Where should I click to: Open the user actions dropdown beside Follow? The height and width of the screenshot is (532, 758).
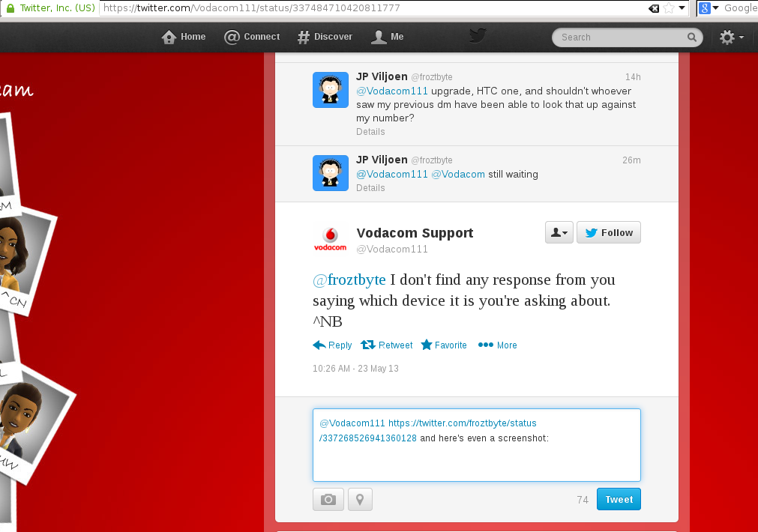pyautogui.click(x=559, y=232)
